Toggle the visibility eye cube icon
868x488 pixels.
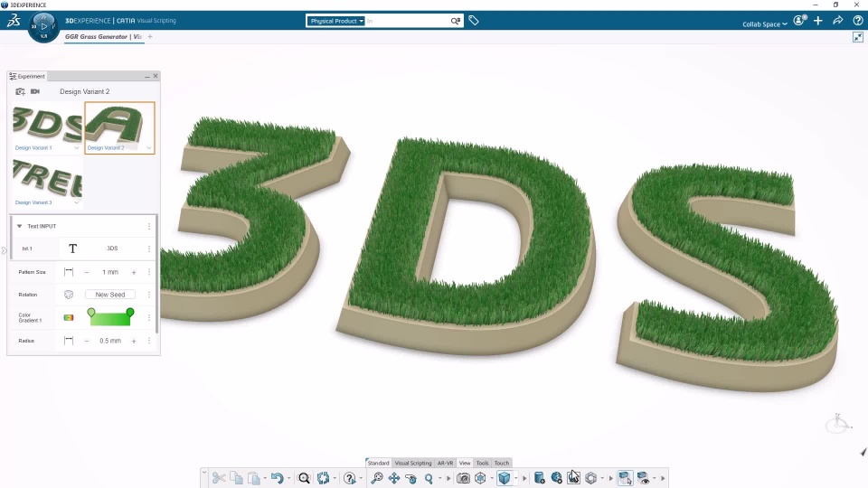pyautogui.click(x=643, y=478)
